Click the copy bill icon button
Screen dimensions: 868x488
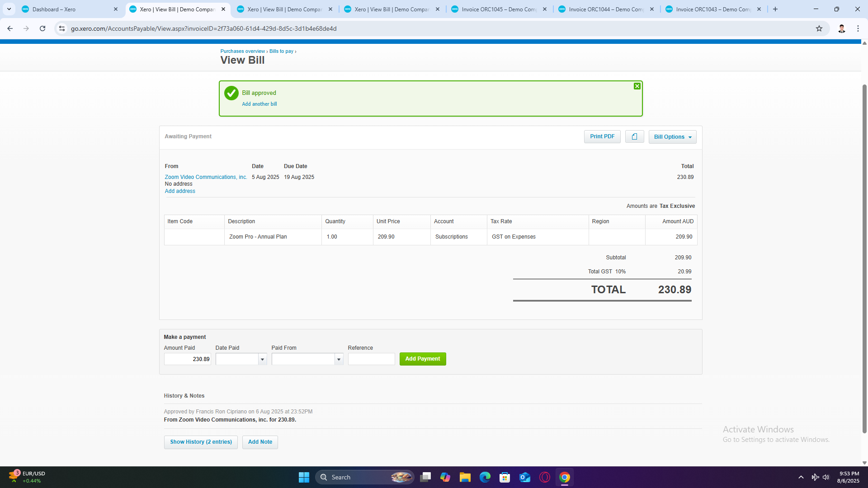pos(634,136)
